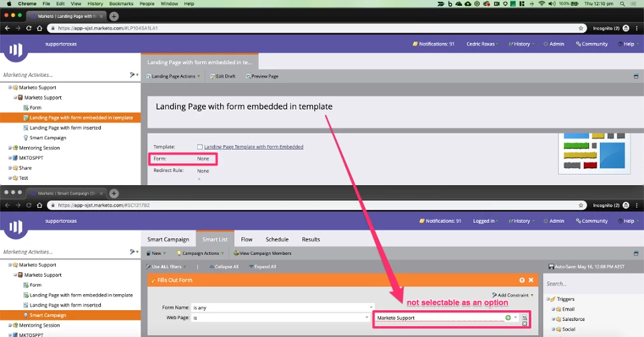
Task: Click the green add-value icon in the Web Page value field
Action: click(508, 318)
